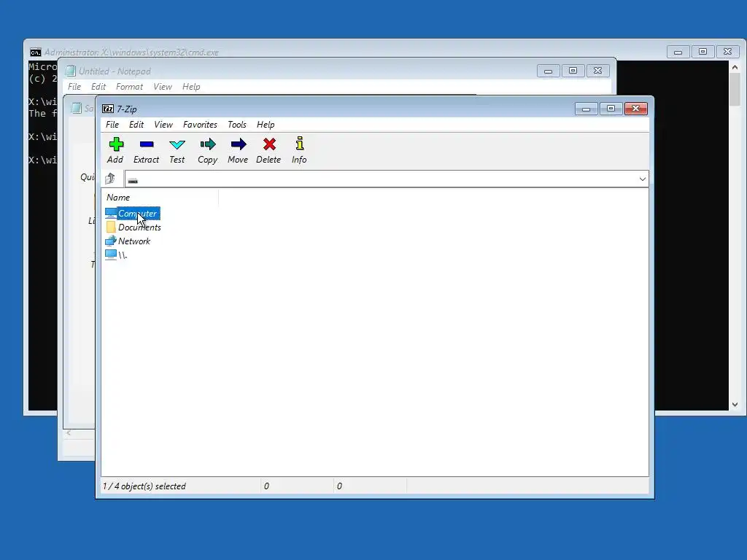The image size is (747, 560).
Task: Open Notepad's Edit menu
Action: 98,87
